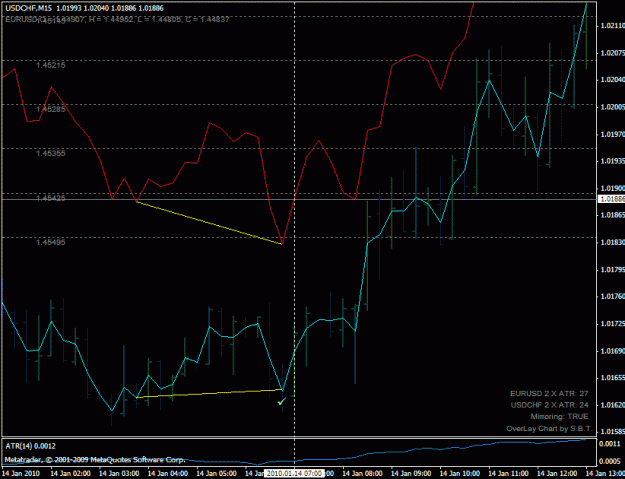Click price scale value 1.01725

(612, 324)
